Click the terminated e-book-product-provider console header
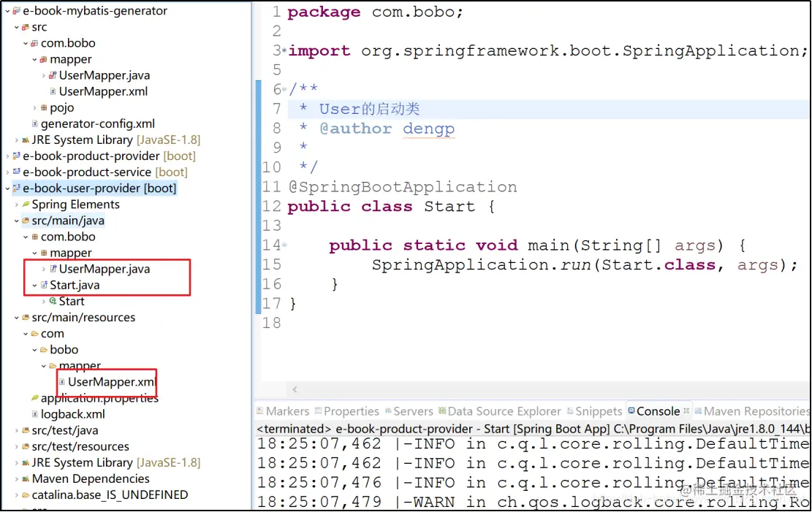812x512 pixels. coord(532,429)
